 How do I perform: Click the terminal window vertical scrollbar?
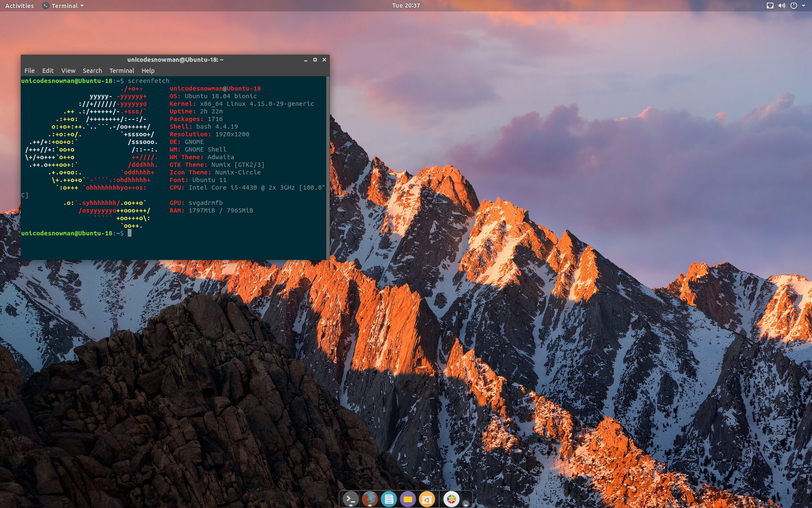tap(328, 168)
